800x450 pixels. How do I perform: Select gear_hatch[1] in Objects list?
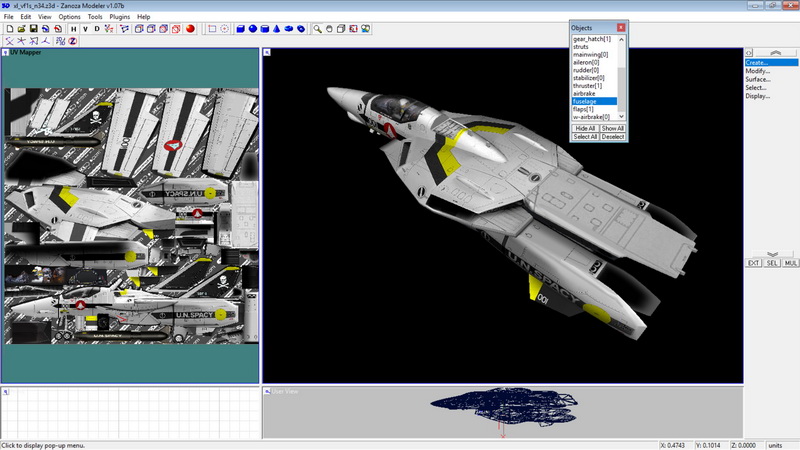[x=594, y=39]
